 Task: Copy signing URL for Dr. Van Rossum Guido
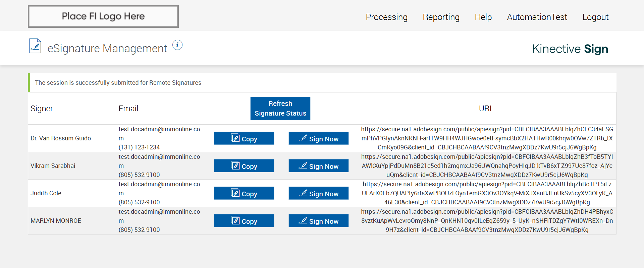pyautogui.click(x=244, y=138)
